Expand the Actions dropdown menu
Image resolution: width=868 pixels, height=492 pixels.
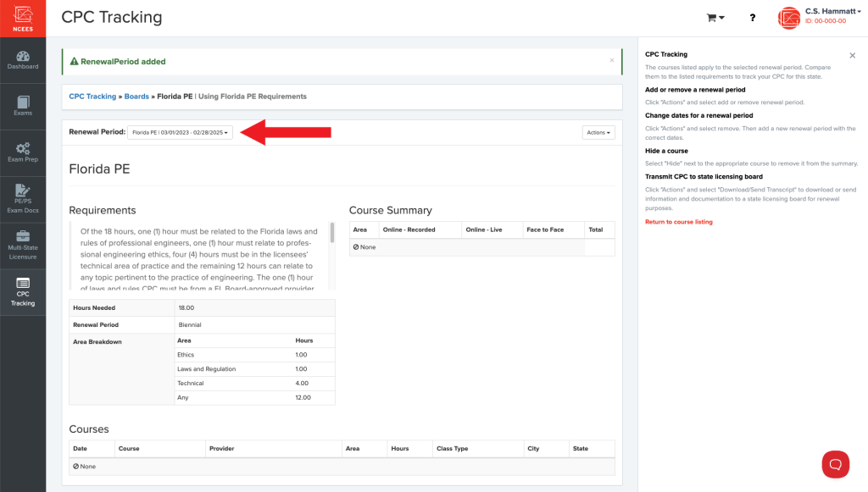coord(598,132)
